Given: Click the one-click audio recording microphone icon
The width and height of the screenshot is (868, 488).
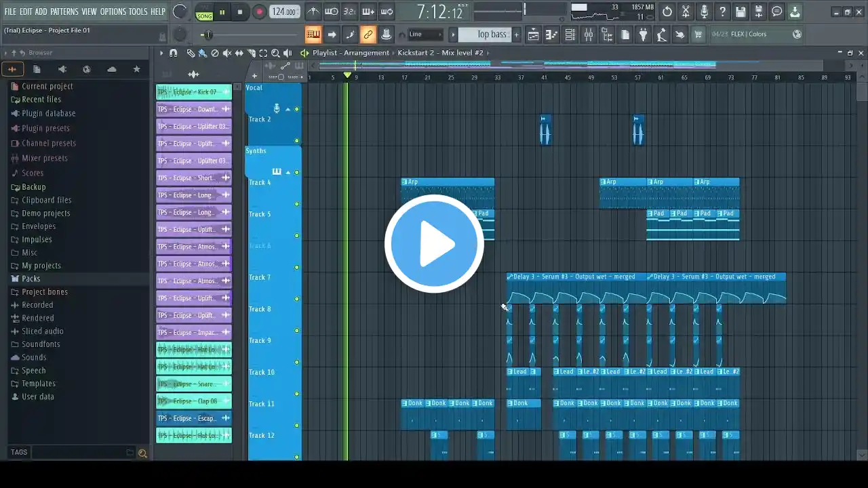Looking at the screenshot, I should (704, 12).
